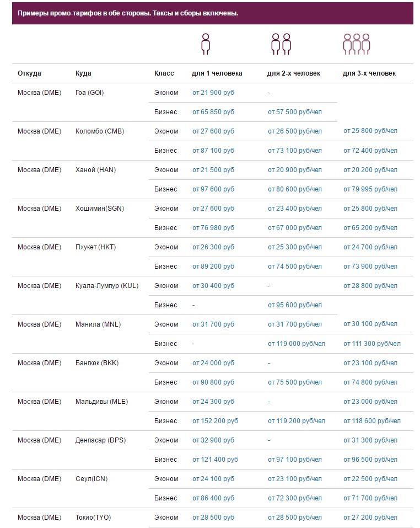The image size is (420, 528).
Task: Click the Куда column header
Action: 83,73
